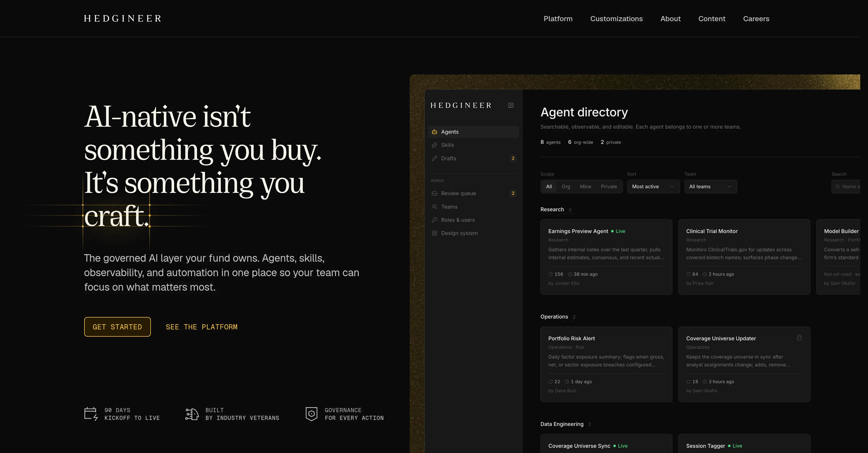Open Review queue in the sidebar

pyautogui.click(x=473, y=193)
